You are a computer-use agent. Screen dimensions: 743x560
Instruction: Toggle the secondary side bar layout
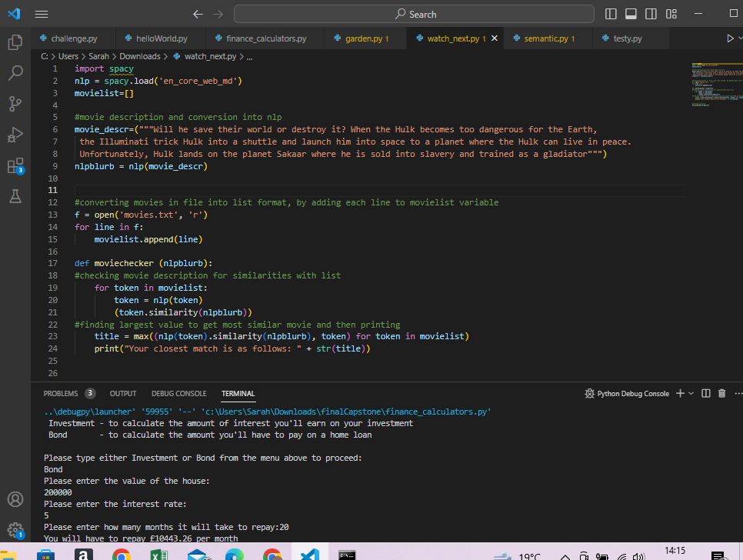coord(651,14)
